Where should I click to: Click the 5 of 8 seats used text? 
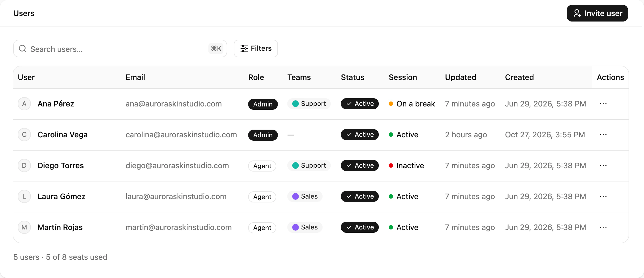coord(77,257)
